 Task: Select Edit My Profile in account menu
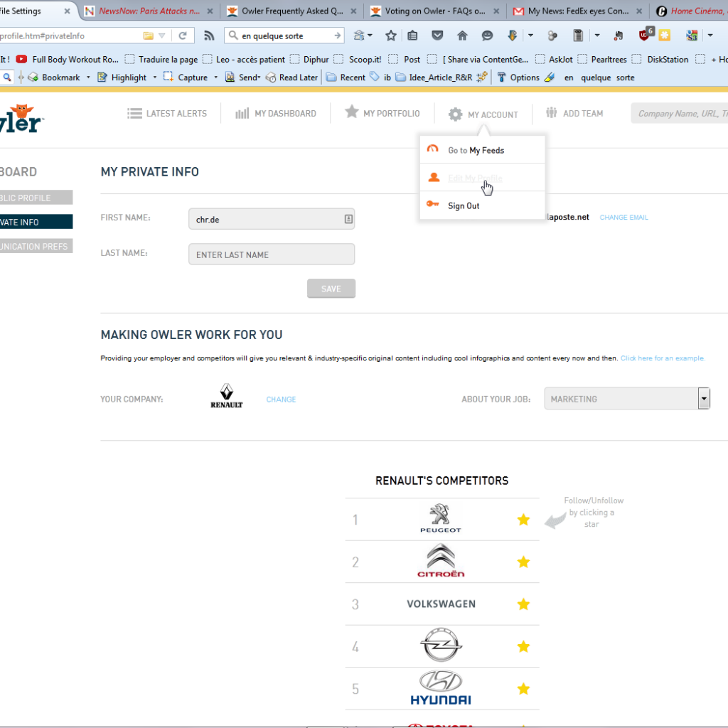482,178
